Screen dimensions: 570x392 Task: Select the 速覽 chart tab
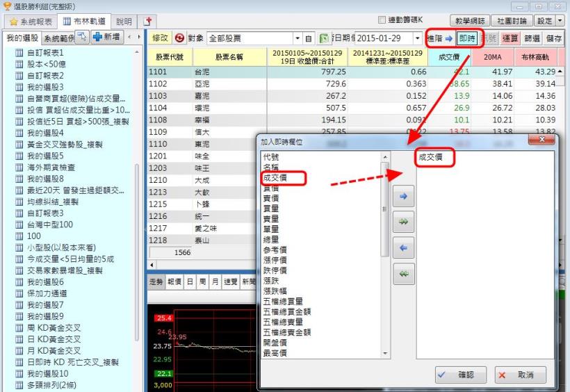click(231, 281)
